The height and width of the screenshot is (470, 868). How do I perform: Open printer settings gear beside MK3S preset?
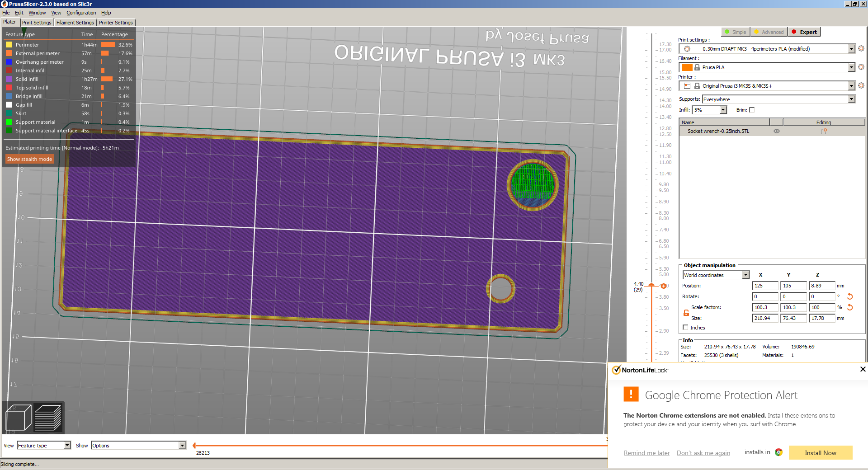pyautogui.click(x=861, y=85)
